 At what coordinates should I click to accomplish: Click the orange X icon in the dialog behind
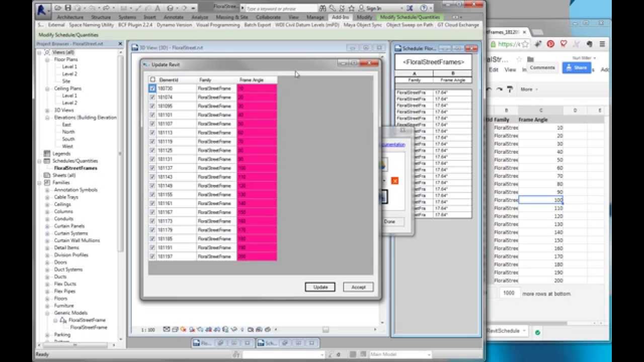394,180
